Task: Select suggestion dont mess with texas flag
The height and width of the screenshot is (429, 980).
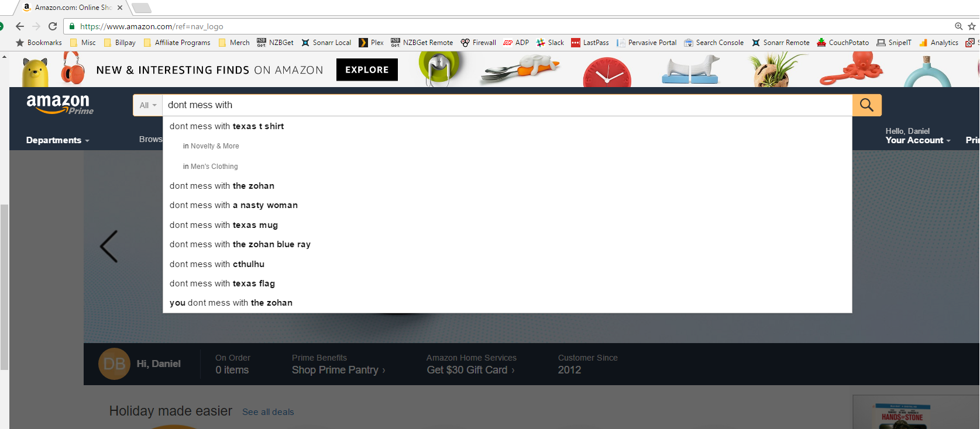Action: [x=507, y=283]
